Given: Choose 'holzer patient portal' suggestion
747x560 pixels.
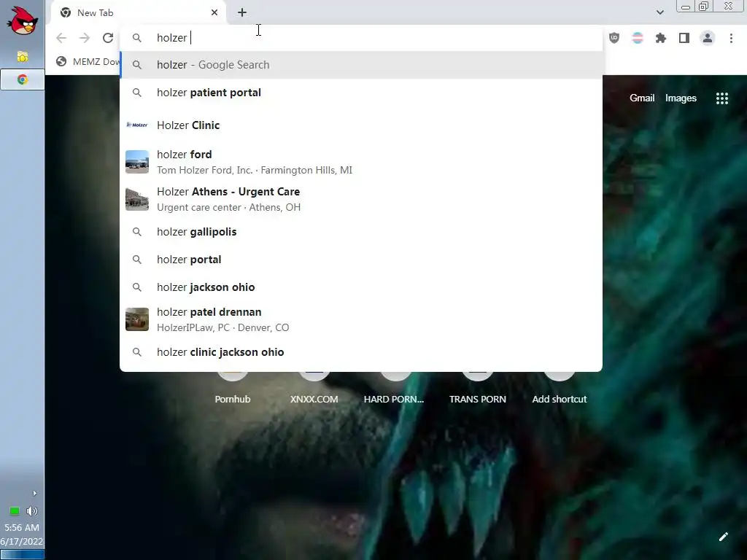Looking at the screenshot, I should click(361, 93).
